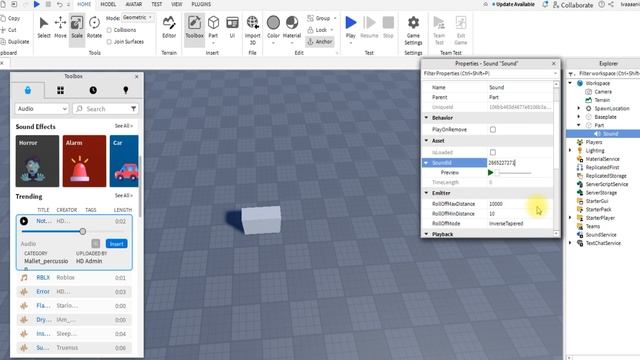
Task: Click the Import 3D button
Action: 253,29
